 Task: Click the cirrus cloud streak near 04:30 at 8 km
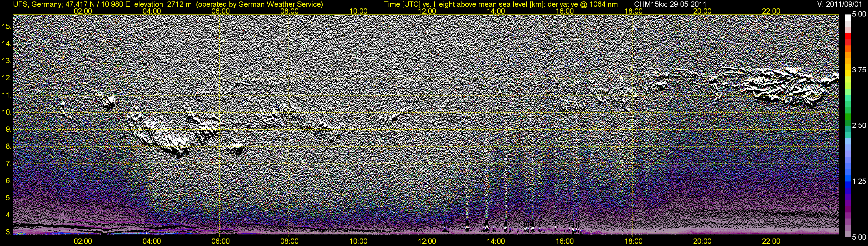click(162, 137)
